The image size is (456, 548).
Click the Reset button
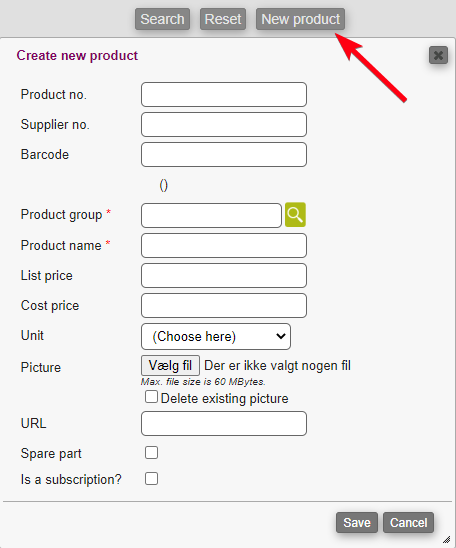[x=223, y=19]
